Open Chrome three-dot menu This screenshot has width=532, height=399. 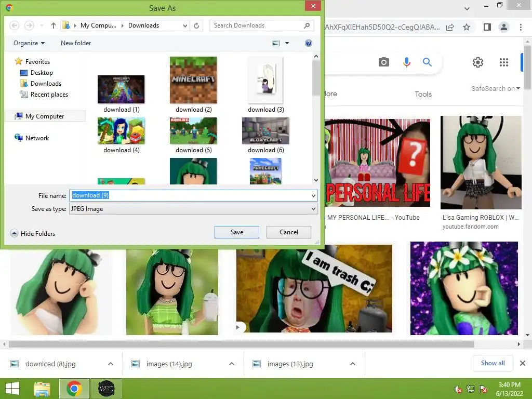tap(521, 27)
